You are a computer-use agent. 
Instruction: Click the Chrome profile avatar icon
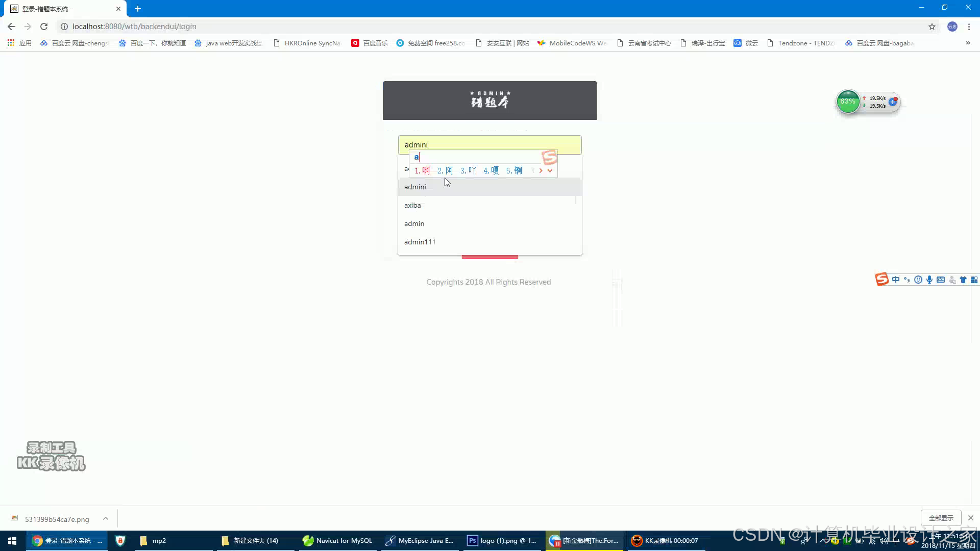[952, 27]
